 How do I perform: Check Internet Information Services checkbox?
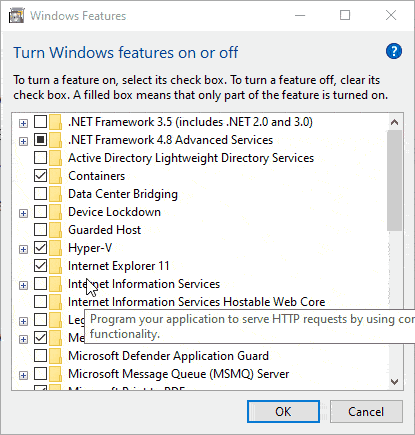click(x=40, y=284)
